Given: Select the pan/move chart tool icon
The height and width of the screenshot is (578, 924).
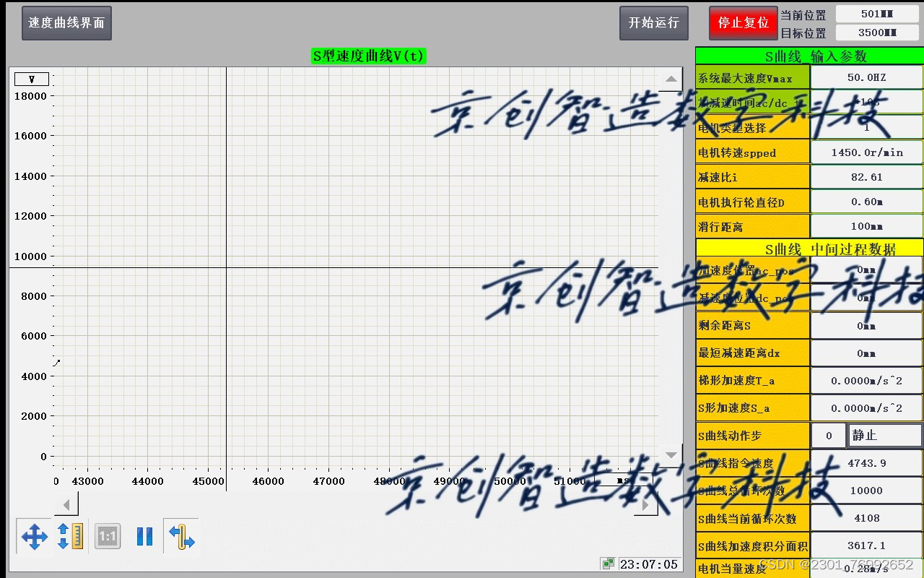Looking at the screenshot, I should (34, 537).
